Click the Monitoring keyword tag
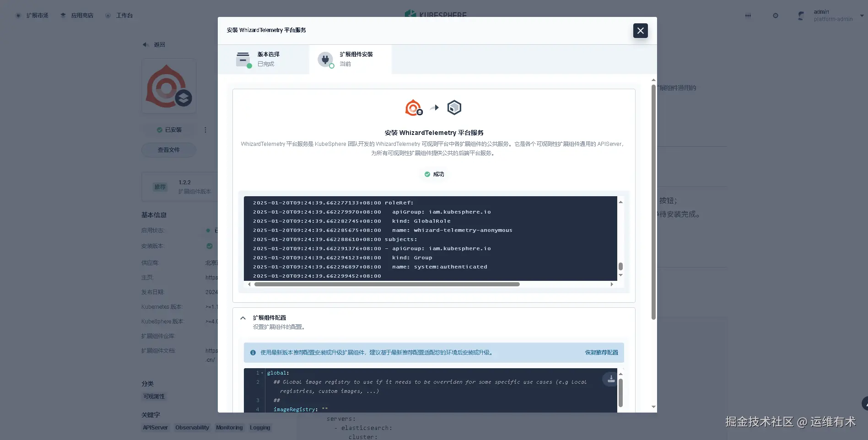Image resolution: width=868 pixels, height=440 pixels. tap(229, 428)
